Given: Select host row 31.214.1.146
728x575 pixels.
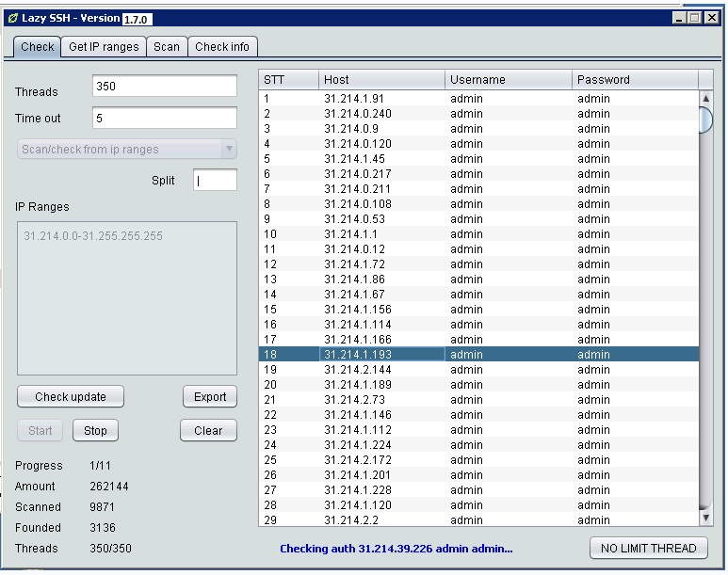Looking at the screenshot, I should coord(478,414).
